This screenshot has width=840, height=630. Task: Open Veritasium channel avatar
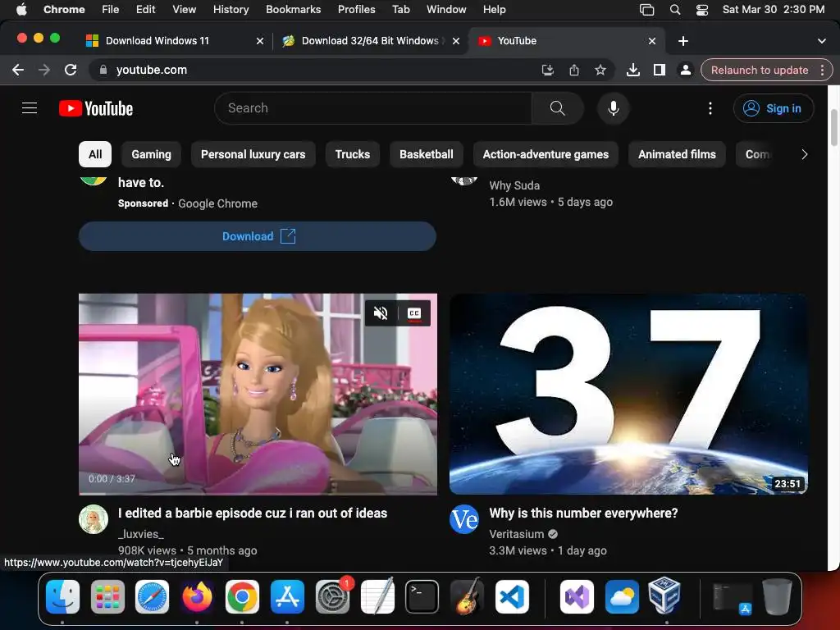pos(464,519)
